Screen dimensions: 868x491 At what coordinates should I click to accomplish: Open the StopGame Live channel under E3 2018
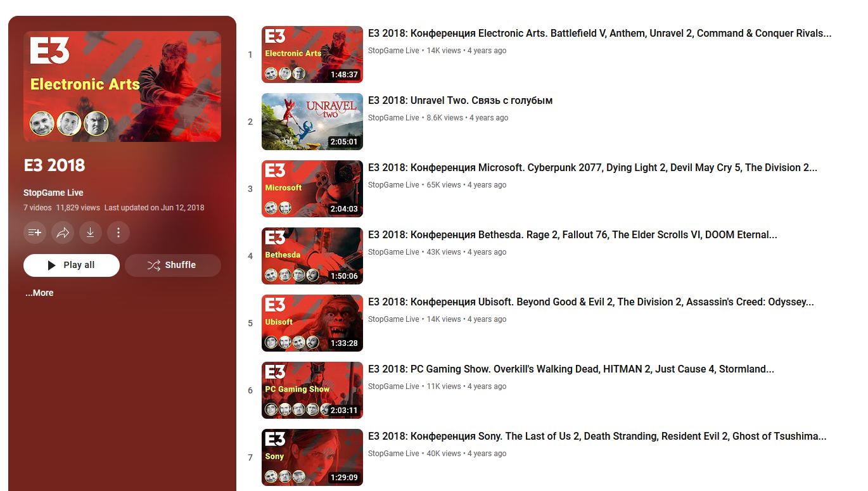coord(53,193)
